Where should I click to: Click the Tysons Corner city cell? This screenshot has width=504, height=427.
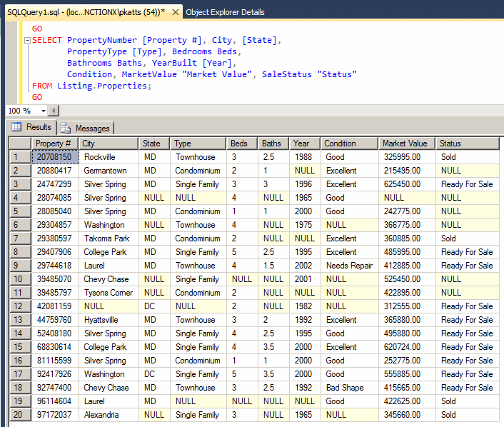coord(109,293)
